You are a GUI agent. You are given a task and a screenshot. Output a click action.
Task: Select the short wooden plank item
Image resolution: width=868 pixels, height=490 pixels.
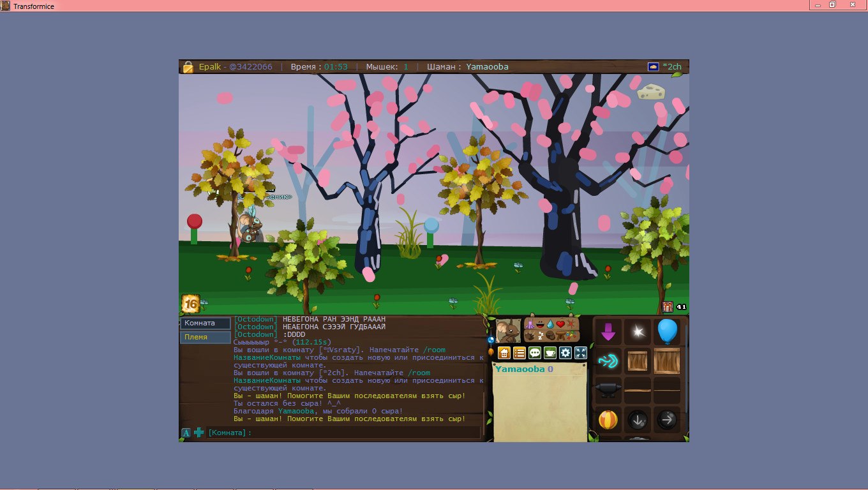click(x=638, y=390)
